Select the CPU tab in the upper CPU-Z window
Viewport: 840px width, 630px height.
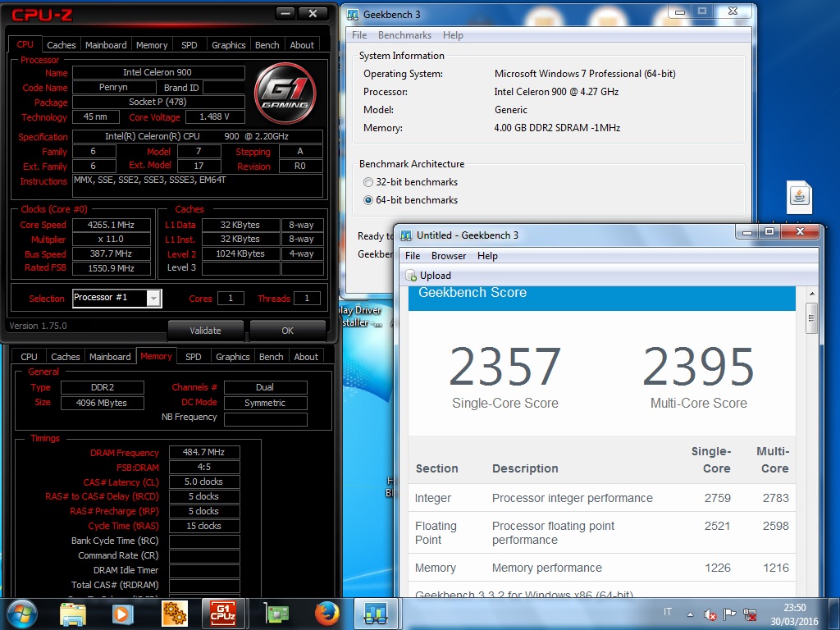click(25, 44)
